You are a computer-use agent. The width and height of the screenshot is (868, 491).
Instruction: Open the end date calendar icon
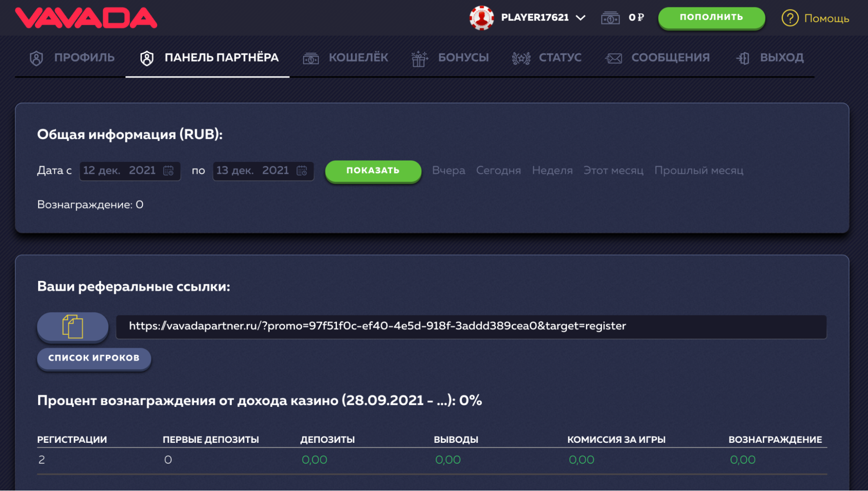[302, 171]
